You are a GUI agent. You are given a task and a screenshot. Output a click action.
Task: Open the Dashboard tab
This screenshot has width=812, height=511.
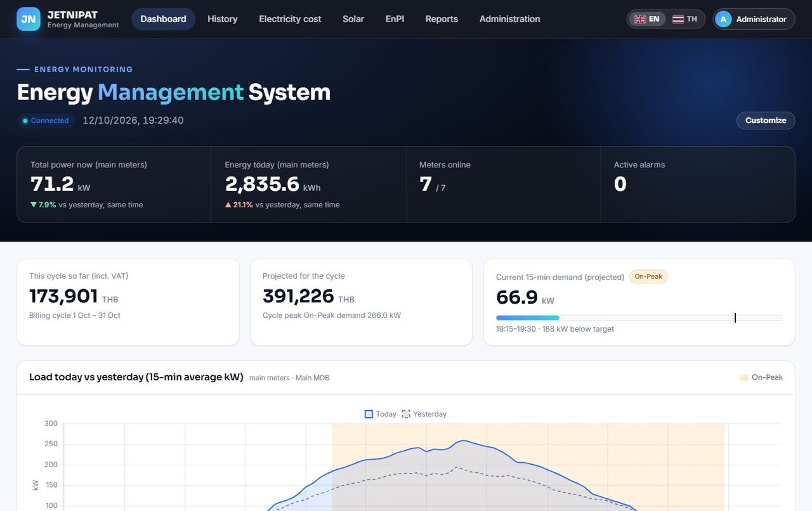pyautogui.click(x=164, y=19)
